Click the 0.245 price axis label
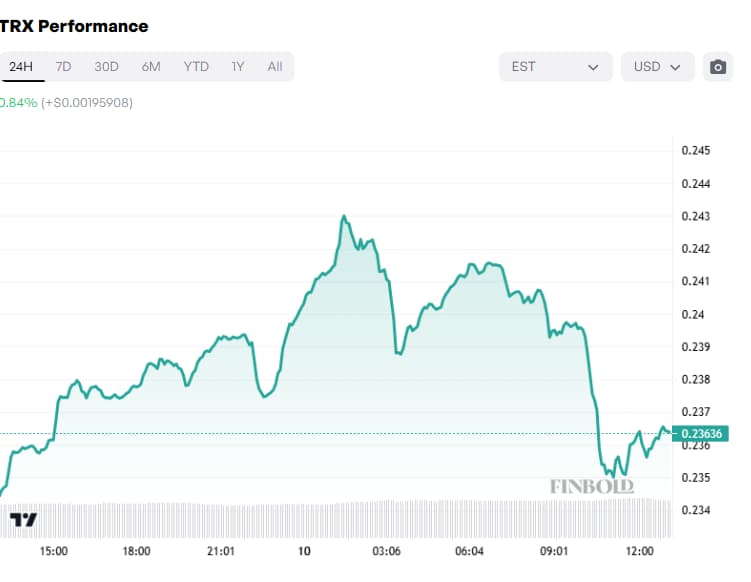 pyautogui.click(x=695, y=151)
